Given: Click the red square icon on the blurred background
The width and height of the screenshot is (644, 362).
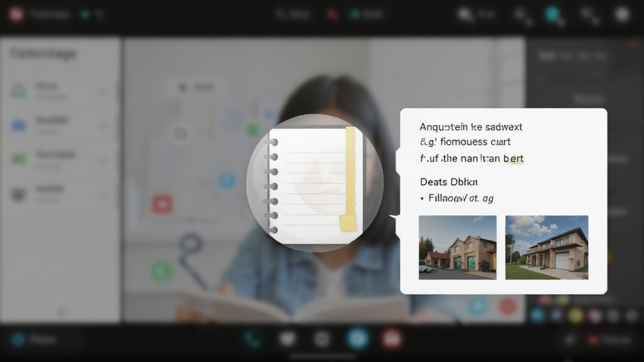Looking at the screenshot, I should 162,204.
